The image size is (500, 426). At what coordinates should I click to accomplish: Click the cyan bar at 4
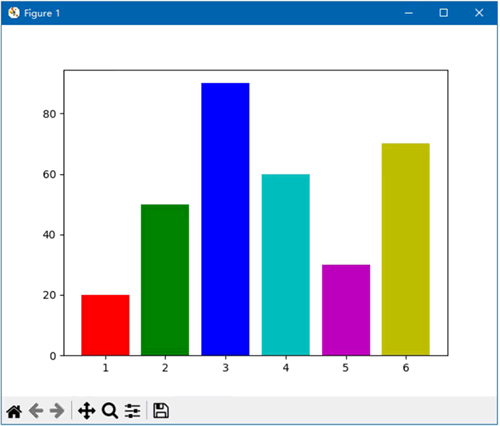286,265
